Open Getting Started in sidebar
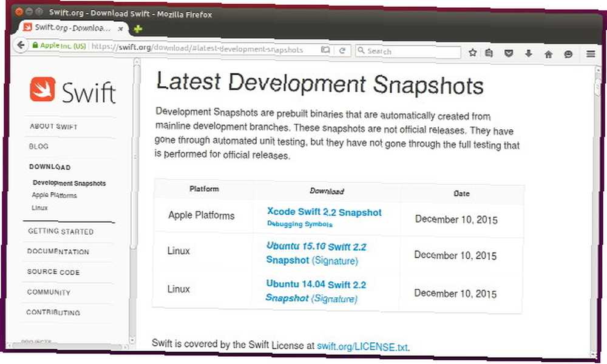Screen dimensions: 607x364 tap(61, 231)
